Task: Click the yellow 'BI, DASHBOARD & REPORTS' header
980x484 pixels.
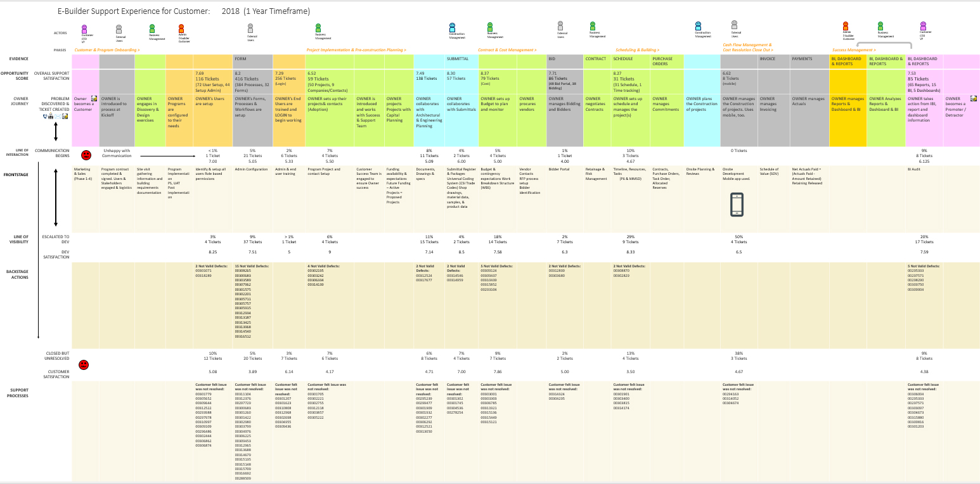Action: [x=848, y=62]
